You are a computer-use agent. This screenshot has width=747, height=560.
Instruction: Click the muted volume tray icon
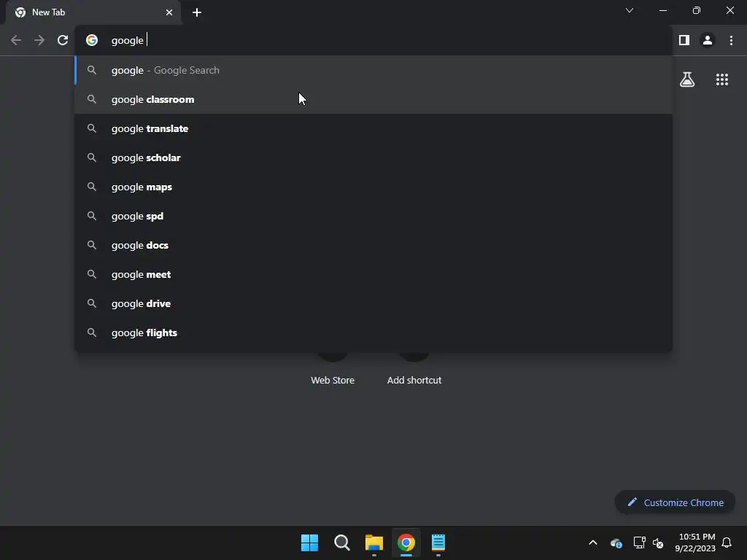(658, 542)
